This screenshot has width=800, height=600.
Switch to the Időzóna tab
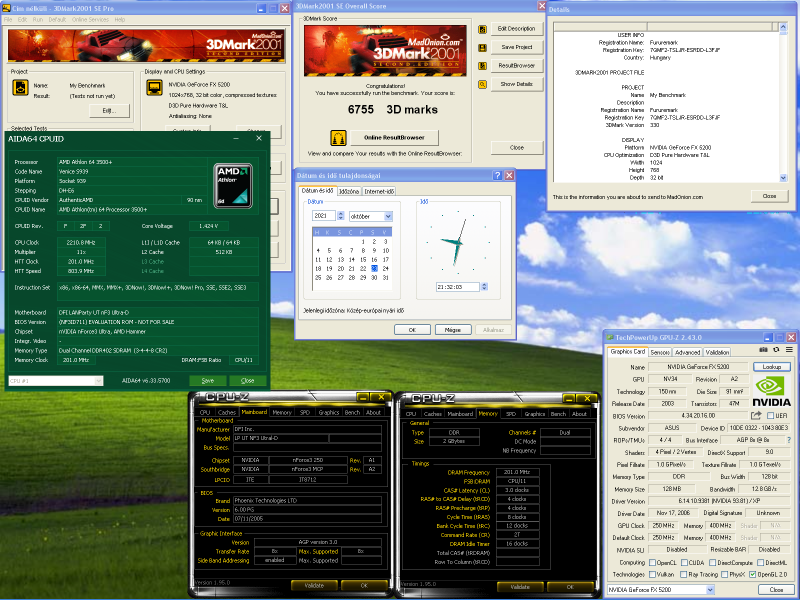[349, 191]
